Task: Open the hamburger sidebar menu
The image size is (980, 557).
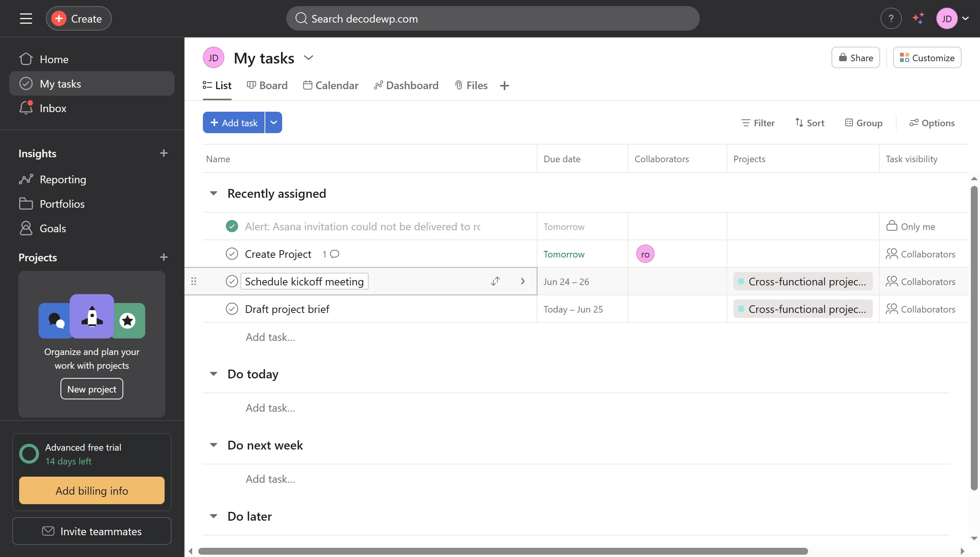Action: tap(26, 18)
